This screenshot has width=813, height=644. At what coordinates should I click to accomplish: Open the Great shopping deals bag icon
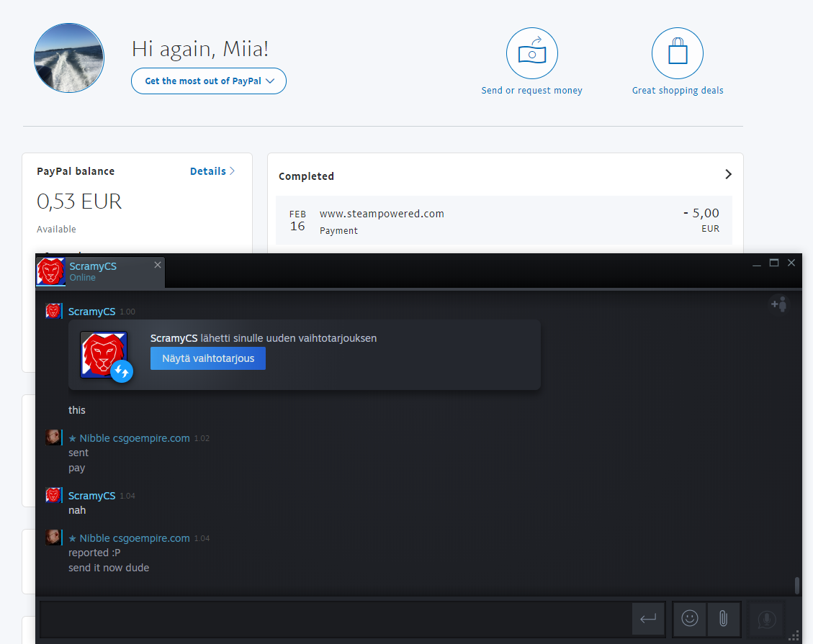point(677,53)
